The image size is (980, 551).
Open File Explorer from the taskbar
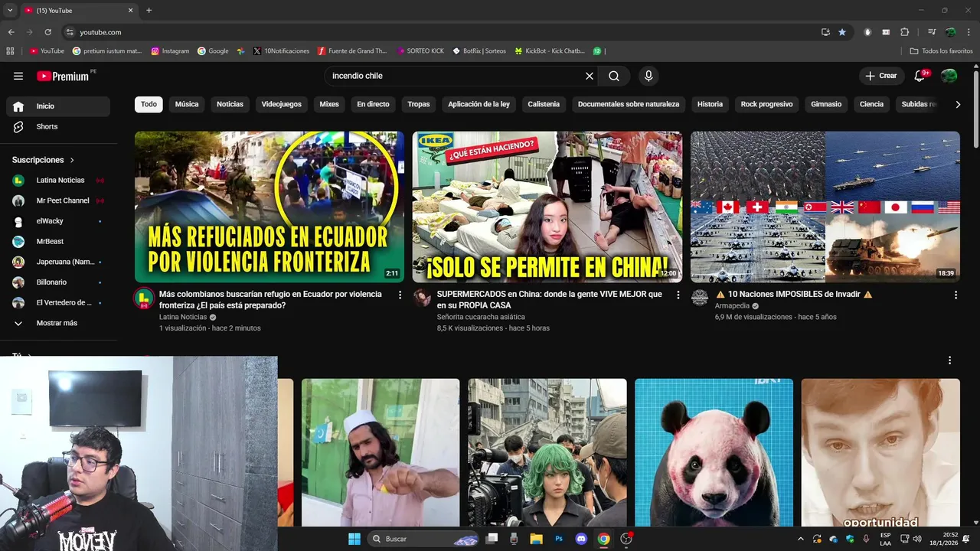tap(536, 539)
